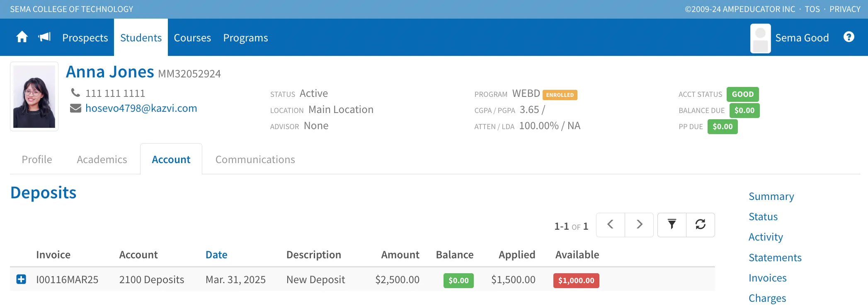Click the envelope email icon

(75, 108)
